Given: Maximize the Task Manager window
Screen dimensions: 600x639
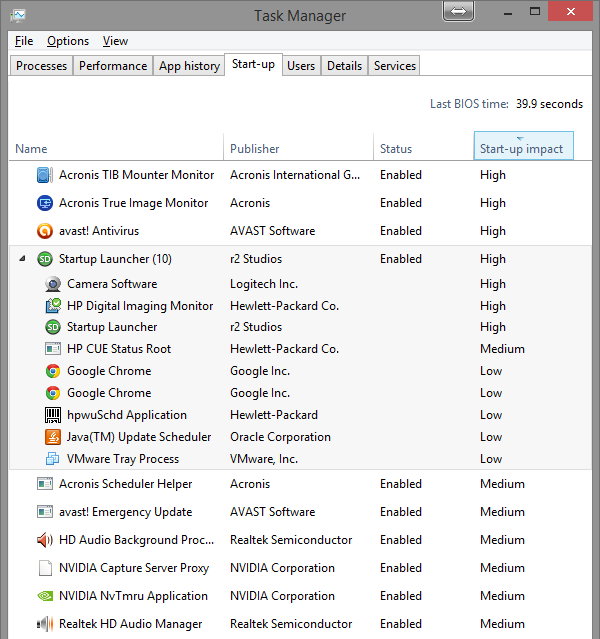Looking at the screenshot, I should (535, 11).
